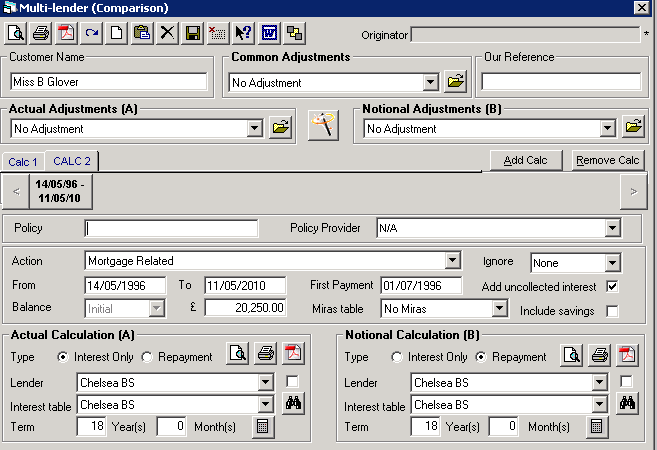The width and height of the screenshot is (657, 450).
Task: Save using the floppy disk icon
Action: pos(193,33)
